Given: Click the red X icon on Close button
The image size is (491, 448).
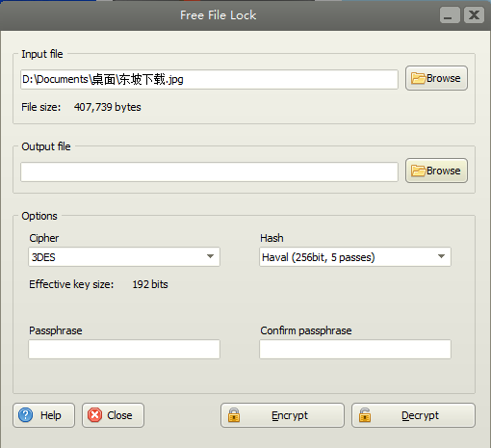Looking at the screenshot, I should pyautogui.click(x=95, y=415).
